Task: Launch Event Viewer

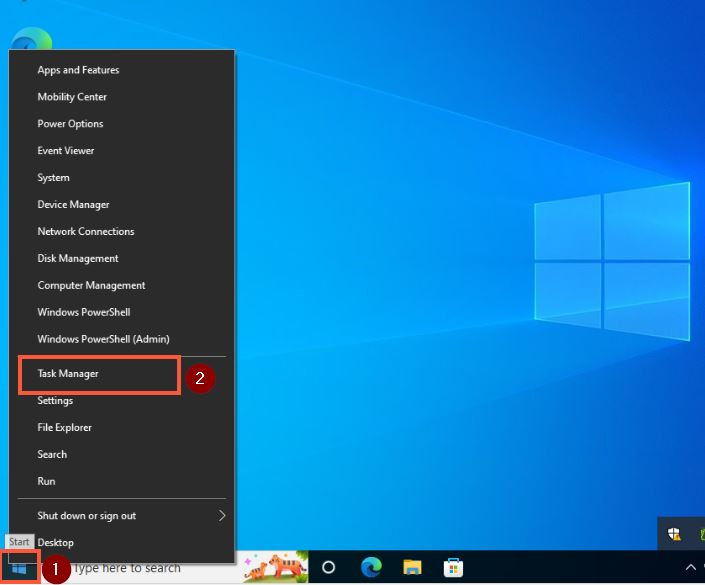Action: 121,151
